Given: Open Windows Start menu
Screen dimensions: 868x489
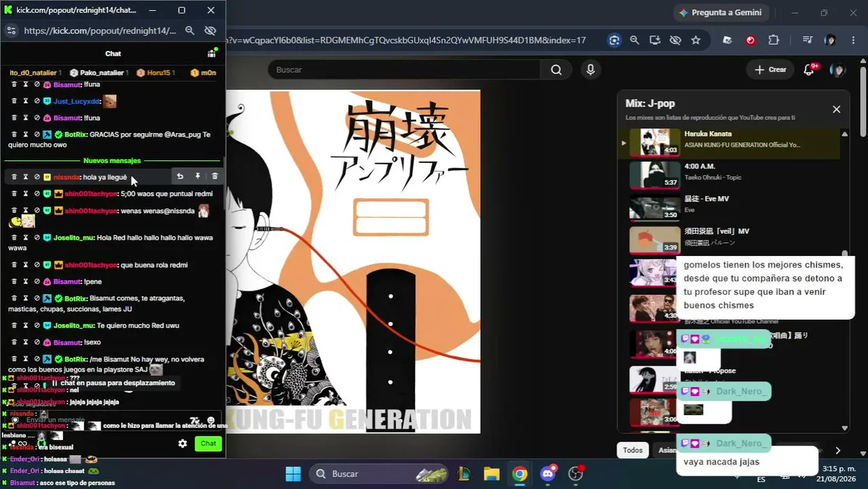Looking at the screenshot, I should pyautogui.click(x=293, y=473).
